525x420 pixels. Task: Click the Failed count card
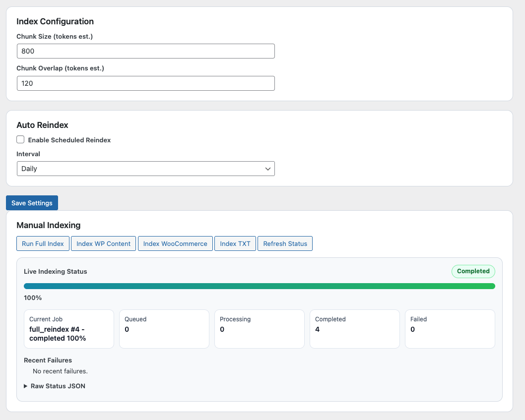coord(450,329)
